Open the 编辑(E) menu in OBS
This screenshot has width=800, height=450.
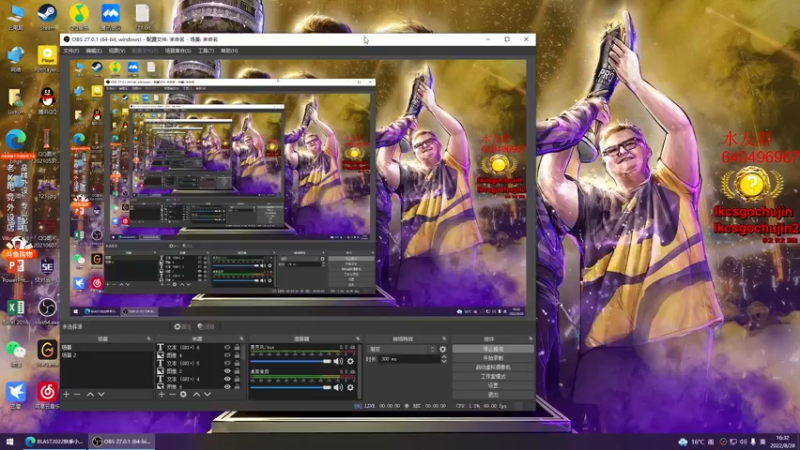pos(93,51)
